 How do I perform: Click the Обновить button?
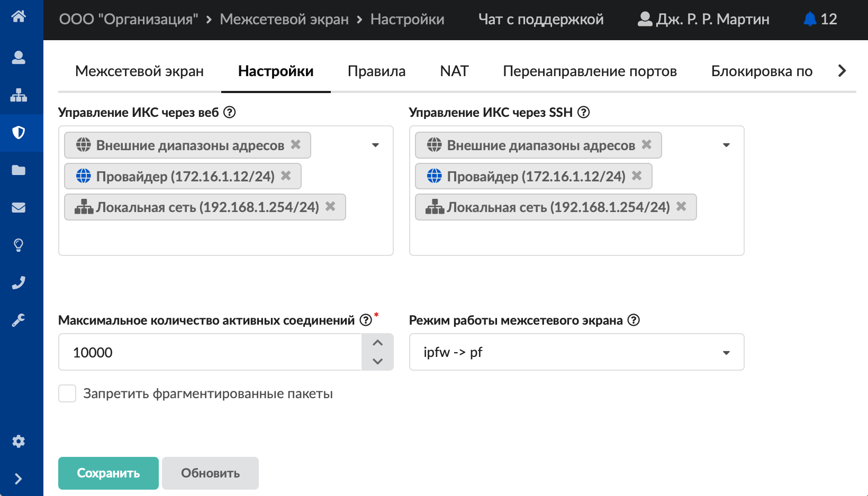coord(210,473)
